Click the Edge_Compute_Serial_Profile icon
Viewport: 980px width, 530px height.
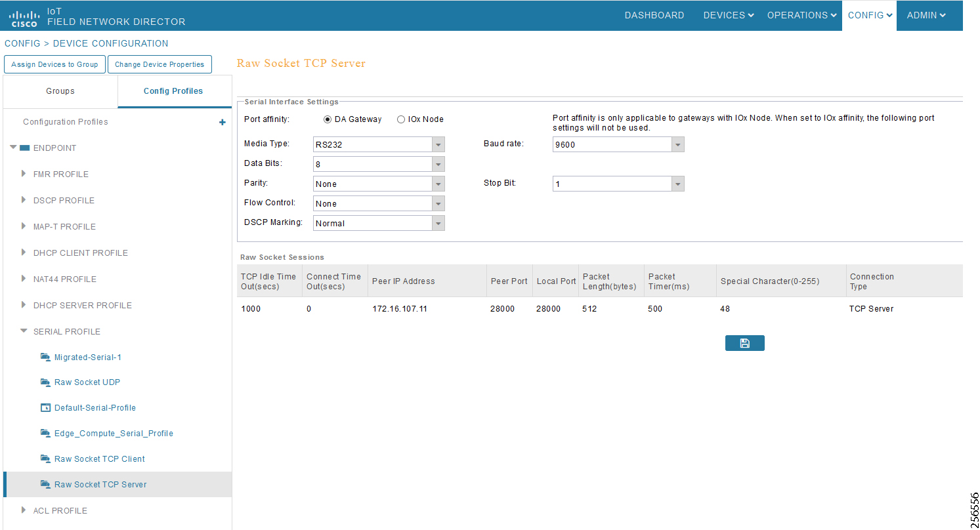pos(45,433)
